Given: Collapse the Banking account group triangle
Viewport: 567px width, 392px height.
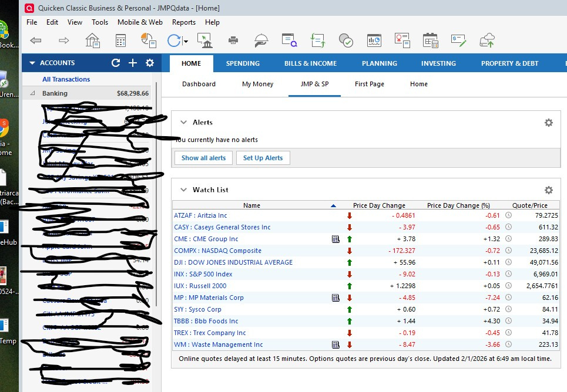Looking at the screenshot, I should pos(32,93).
